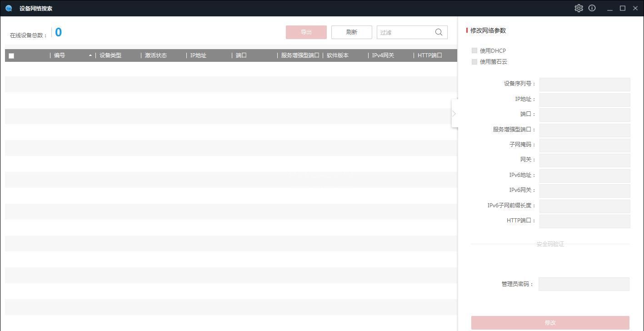Image resolution: width=644 pixels, height=331 pixels.
Task: Click the search magnifier in filter box
Action: click(x=439, y=32)
